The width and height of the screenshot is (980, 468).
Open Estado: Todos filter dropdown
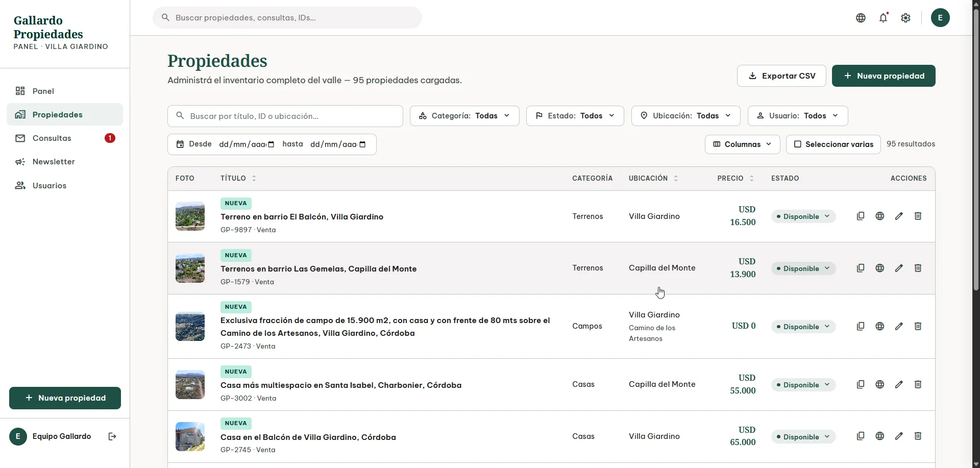pyautogui.click(x=575, y=116)
